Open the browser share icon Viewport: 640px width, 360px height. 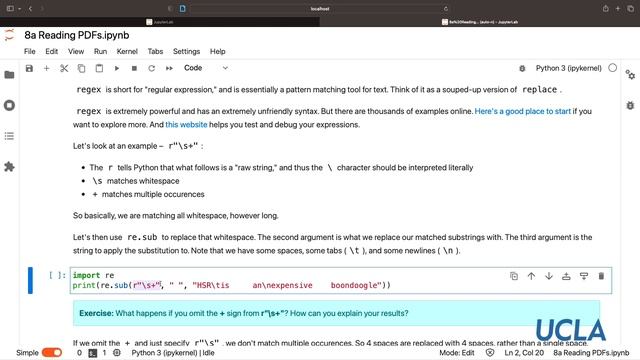(x=605, y=9)
